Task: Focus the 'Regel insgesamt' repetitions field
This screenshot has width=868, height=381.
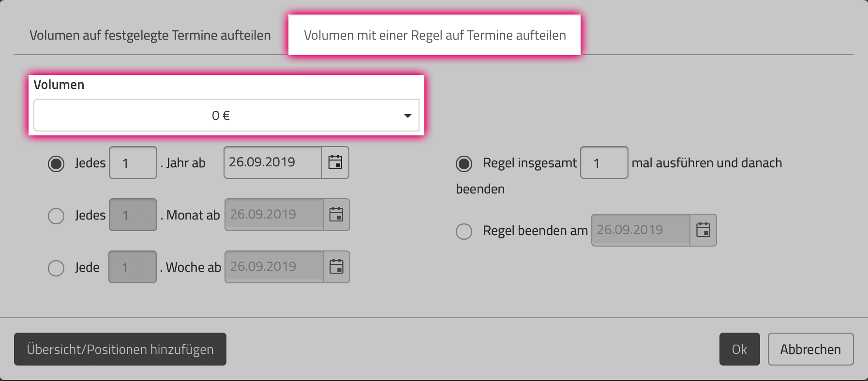Action: tap(604, 162)
